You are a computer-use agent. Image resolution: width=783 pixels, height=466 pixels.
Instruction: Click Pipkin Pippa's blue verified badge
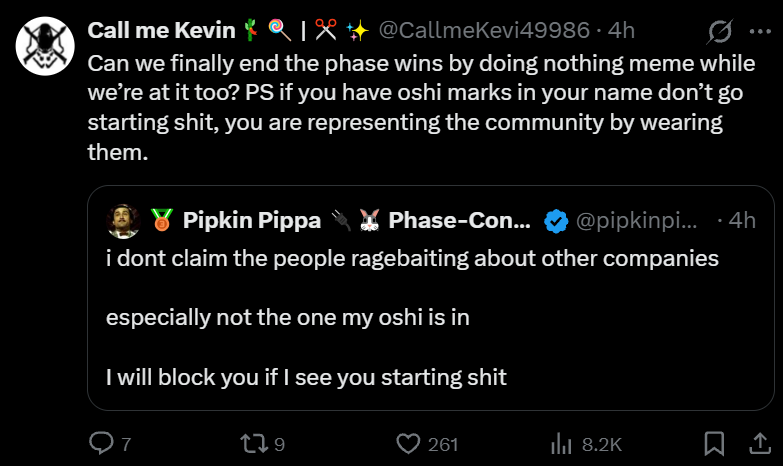(556, 221)
